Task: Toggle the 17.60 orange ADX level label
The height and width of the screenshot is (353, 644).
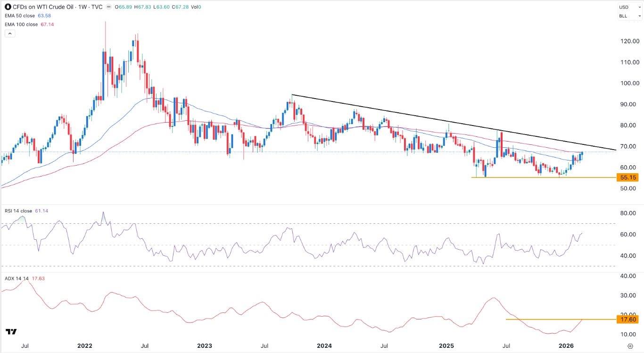Action: point(627,320)
